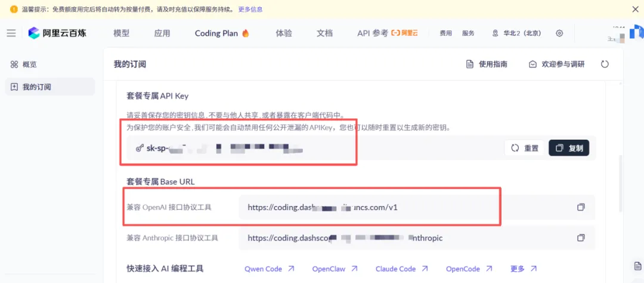Open the 欢迎参与调研 survey
Image resolution: width=644 pixels, height=283 pixels.
[556, 64]
